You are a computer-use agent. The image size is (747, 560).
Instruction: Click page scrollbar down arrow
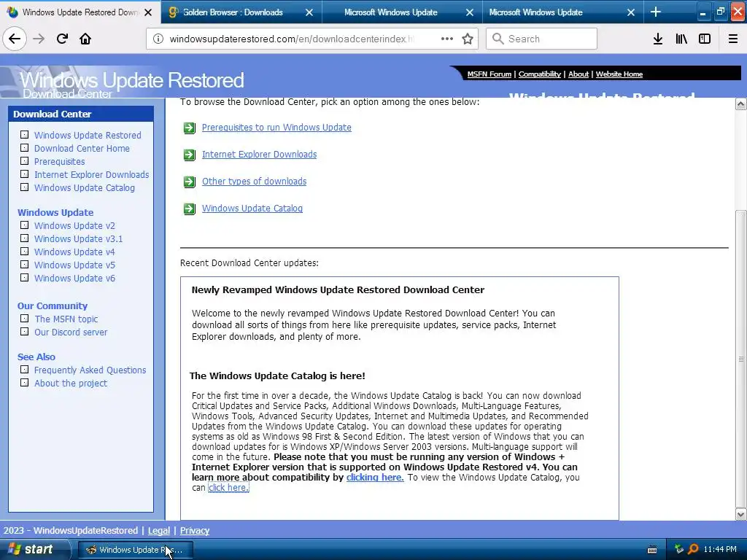(740, 514)
